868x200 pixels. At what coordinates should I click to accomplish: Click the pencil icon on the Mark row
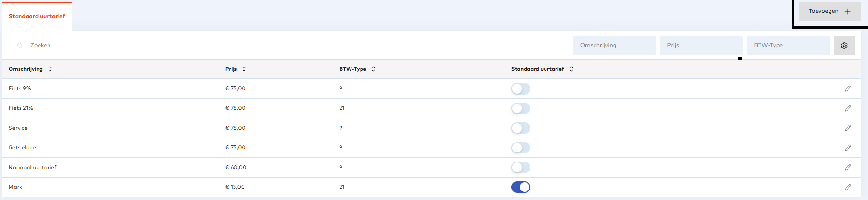(848, 187)
